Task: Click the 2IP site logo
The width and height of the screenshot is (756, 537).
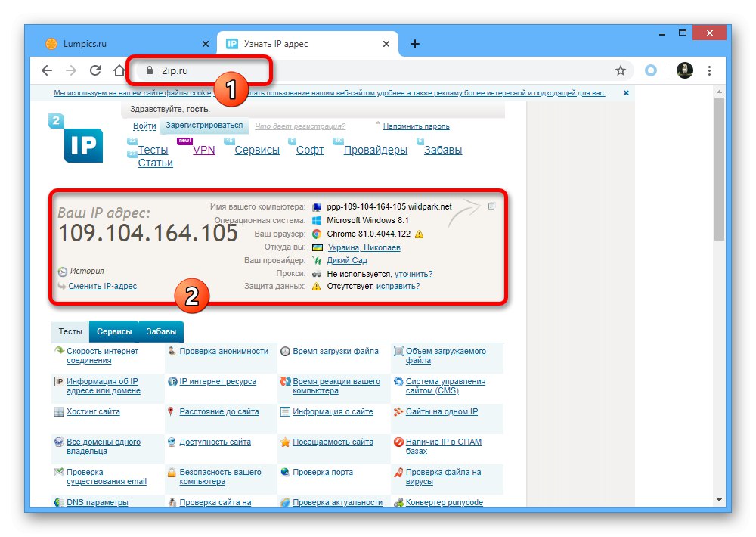Action: tap(76, 139)
